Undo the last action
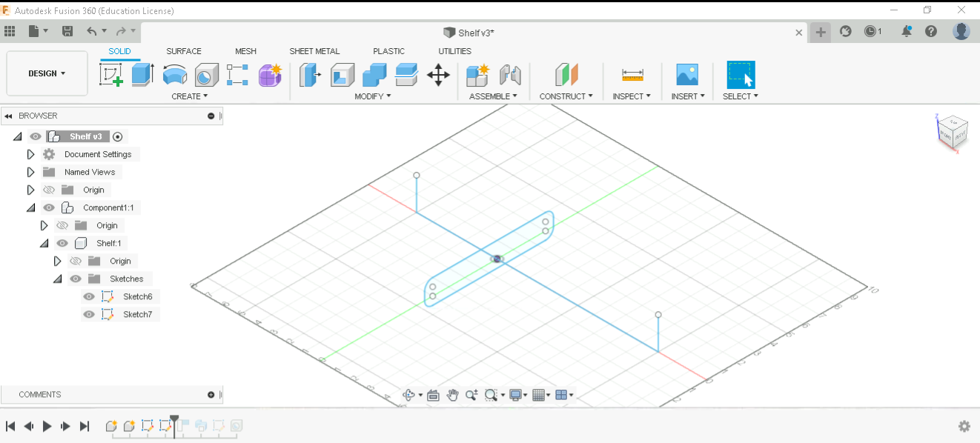The width and height of the screenshot is (980, 443). (x=92, y=31)
